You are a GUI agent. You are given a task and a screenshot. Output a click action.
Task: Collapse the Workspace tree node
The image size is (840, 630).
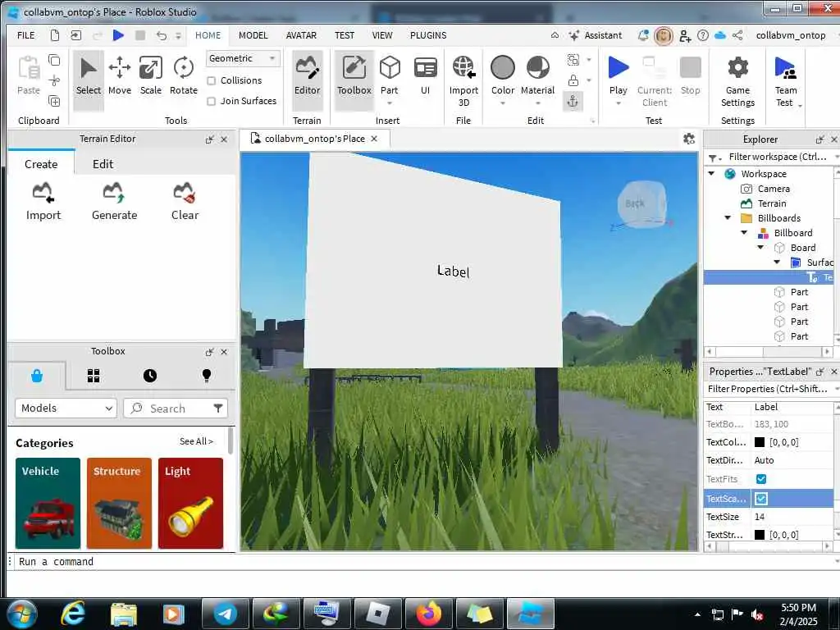pos(711,174)
